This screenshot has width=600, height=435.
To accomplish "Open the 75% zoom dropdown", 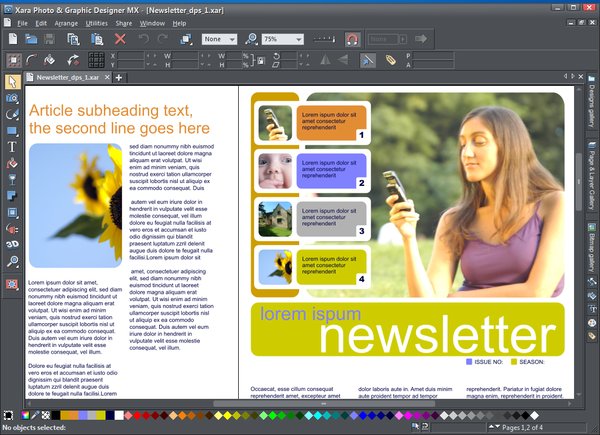I will click(x=283, y=39).
